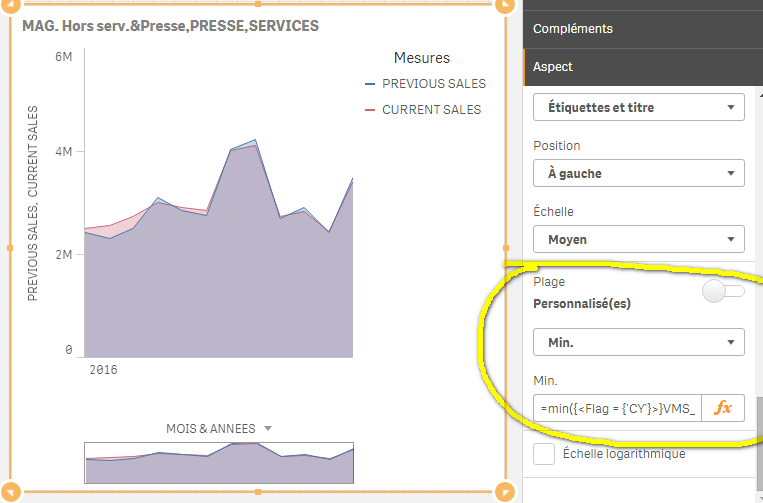Click the blue PREVIOUS SALES legend marker
The image size is (763, 503).
pyautogui.click(x=371, y=84)
